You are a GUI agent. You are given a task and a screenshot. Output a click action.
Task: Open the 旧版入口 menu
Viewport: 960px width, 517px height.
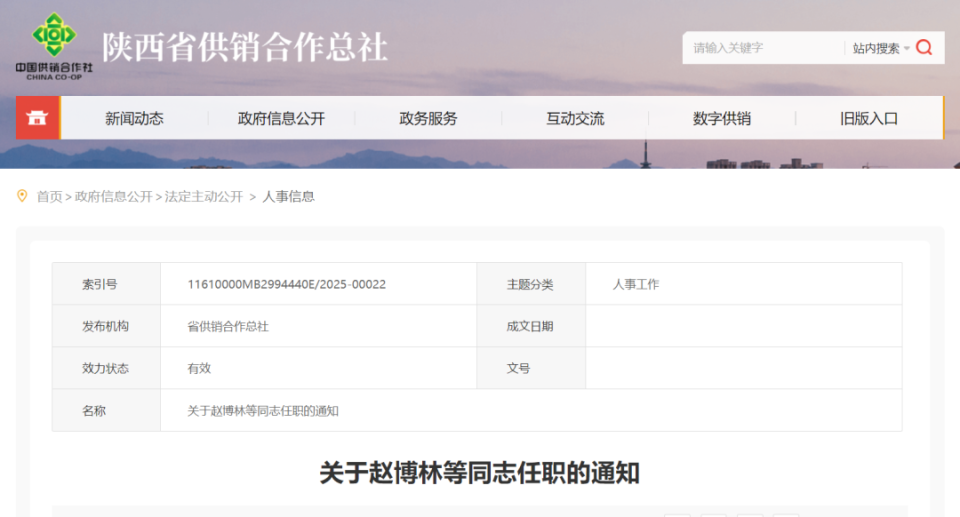[x=869, y=118]
